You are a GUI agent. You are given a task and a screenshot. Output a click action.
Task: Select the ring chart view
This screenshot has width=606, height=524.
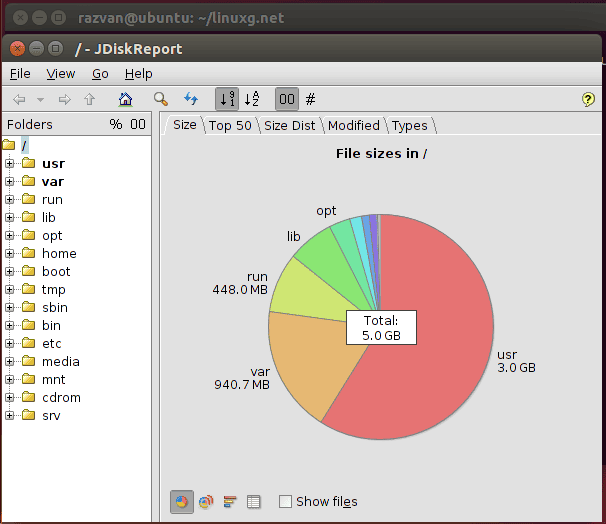coord(206,502)
